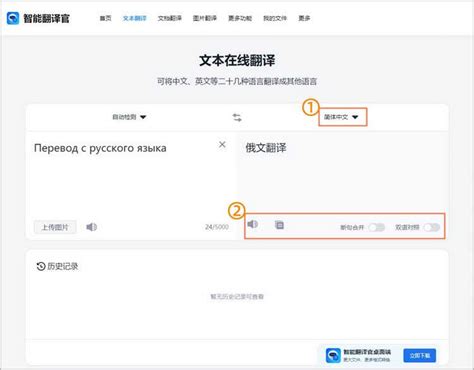Image resolution: width=474 pixels, height=370 pixels.
Task: Expand the 简体中文 target language dropdown
Action: (341, 117)
